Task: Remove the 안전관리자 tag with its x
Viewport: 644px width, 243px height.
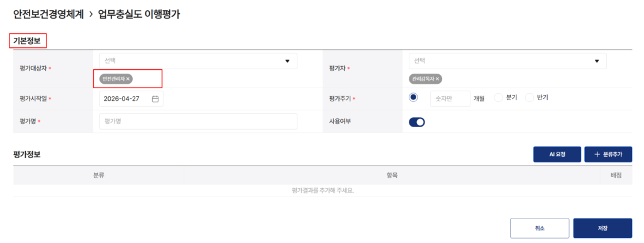Action: pyautogui.click(x=128, y=79)
